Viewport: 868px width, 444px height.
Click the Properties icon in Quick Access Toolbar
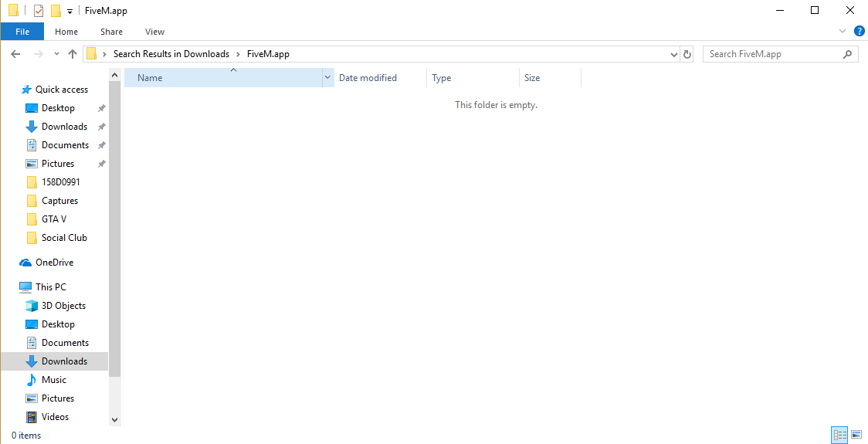(39, 11)
